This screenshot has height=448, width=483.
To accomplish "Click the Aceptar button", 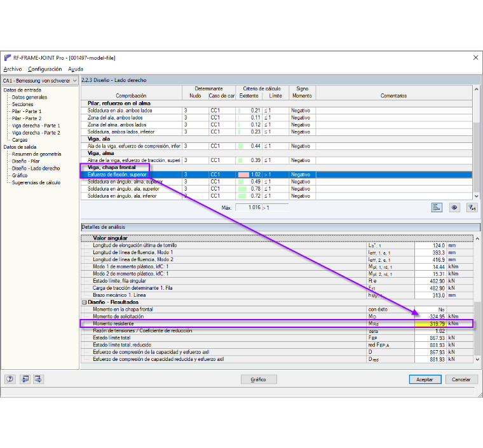I will (425, 379).
